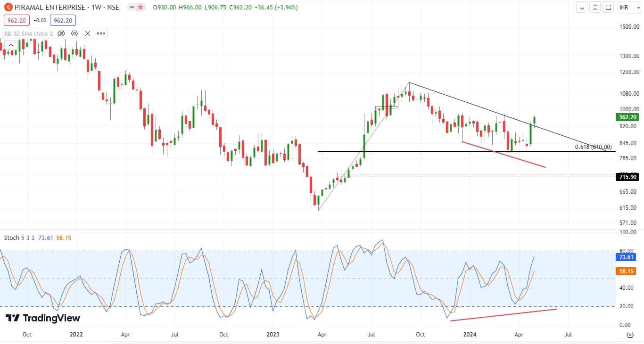Click the 845.00 price scale label

[x=629, y=143]
